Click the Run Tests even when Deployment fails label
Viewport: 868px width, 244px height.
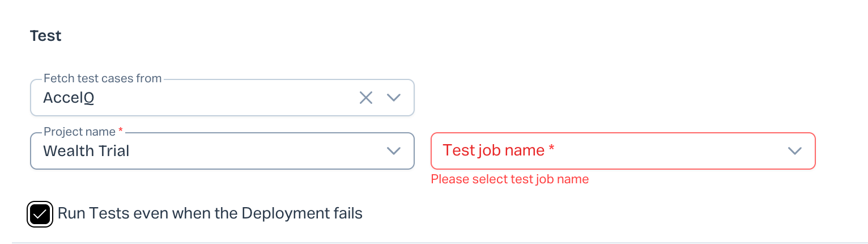coord(210,214)
